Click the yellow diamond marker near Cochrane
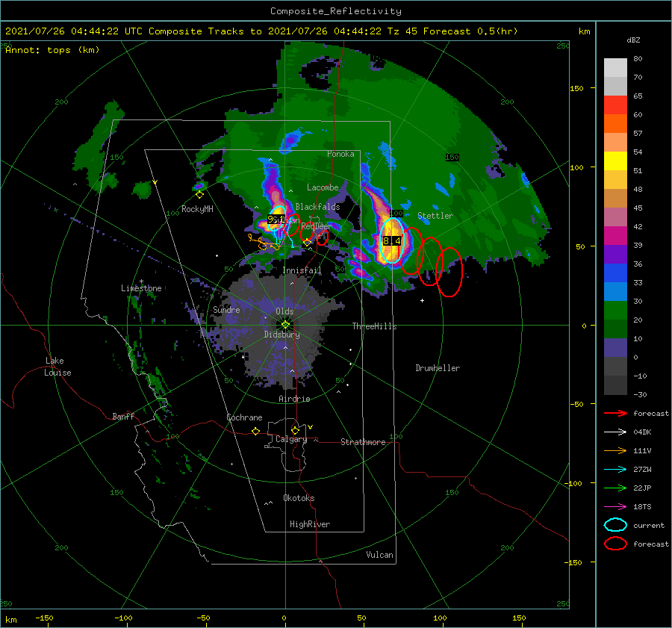The width and height of the screenshot is (672, 628). [x=256, y=431]
